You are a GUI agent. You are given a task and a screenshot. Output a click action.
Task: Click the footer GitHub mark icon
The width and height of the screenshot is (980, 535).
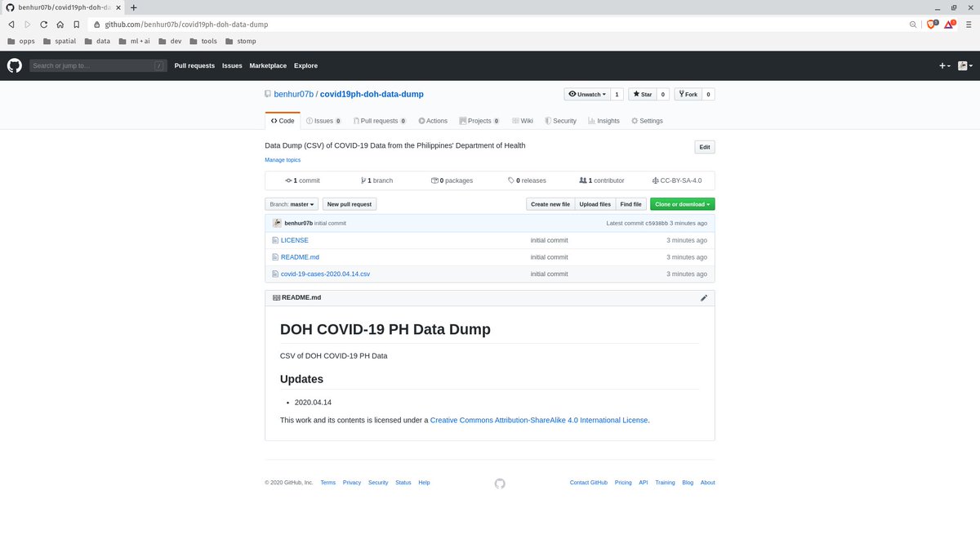click(x=500, y=484)
